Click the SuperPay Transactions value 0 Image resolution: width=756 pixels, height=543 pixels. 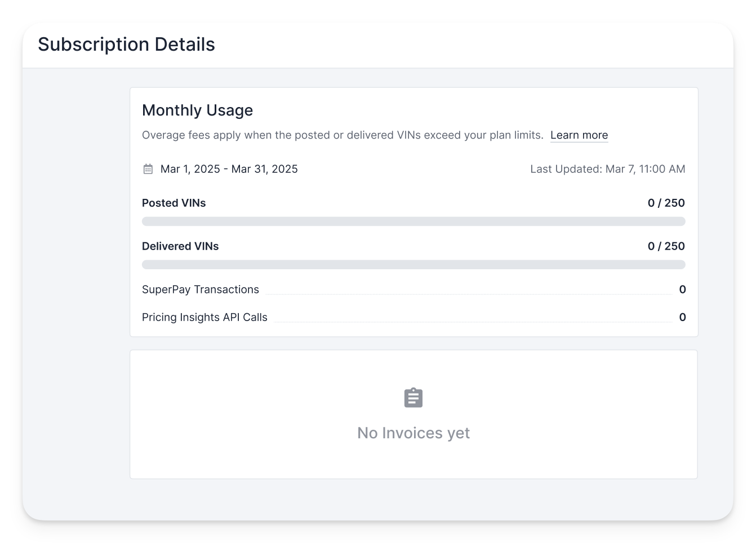tap(683, 290)
